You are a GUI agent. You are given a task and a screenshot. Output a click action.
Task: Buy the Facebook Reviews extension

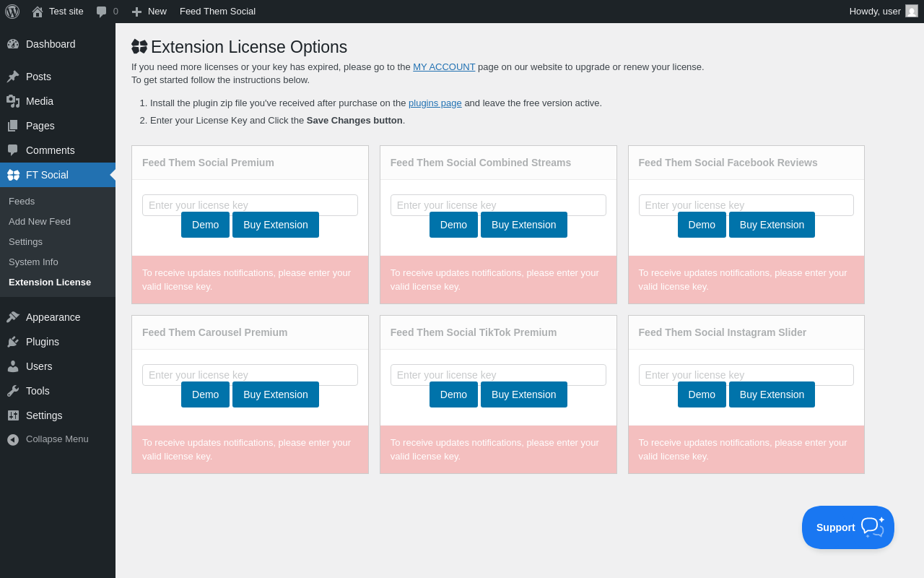click(x=772, y=225)
